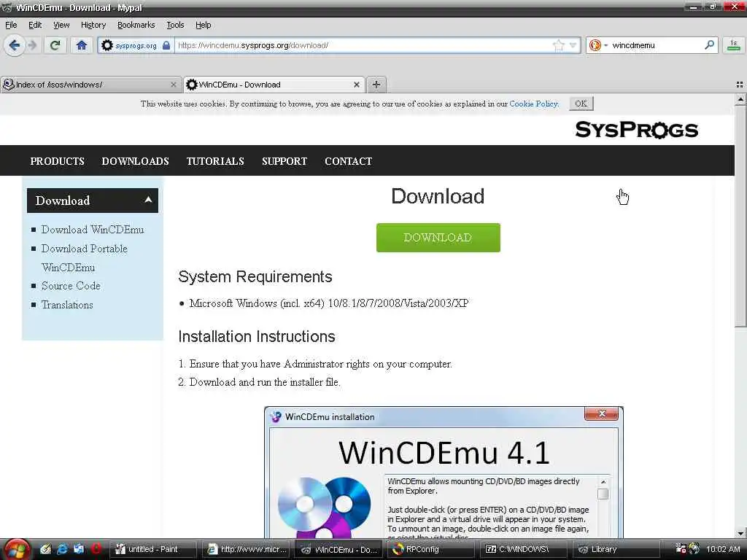This screenshot has height=560, width=747.
Task: Click the 10:02 AM taskbar clock
Action: [723, 549]
